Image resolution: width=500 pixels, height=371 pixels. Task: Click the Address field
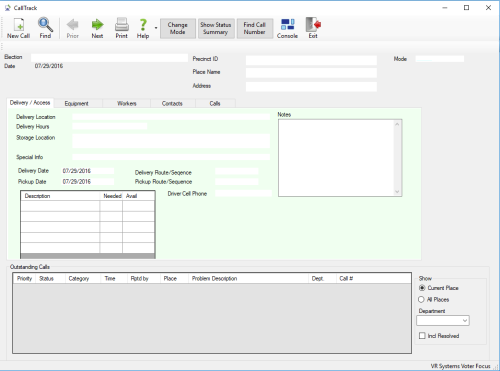click(x=311, y=87)
